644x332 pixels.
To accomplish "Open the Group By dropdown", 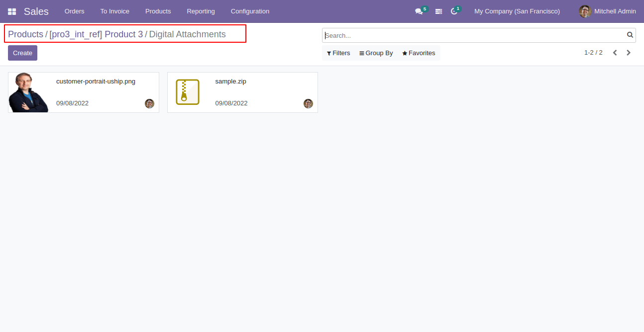I will coord(376,53).
